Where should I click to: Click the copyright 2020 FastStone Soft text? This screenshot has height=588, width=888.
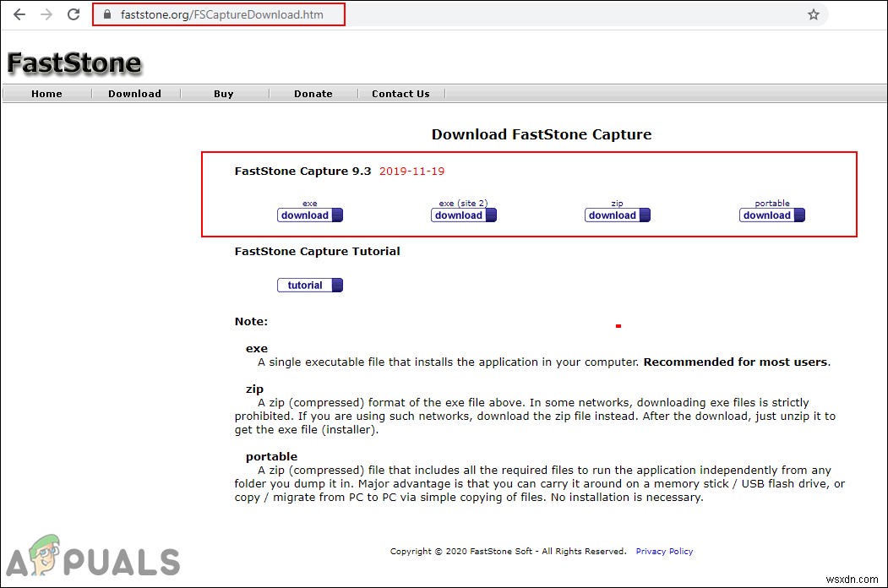point(508,551)
